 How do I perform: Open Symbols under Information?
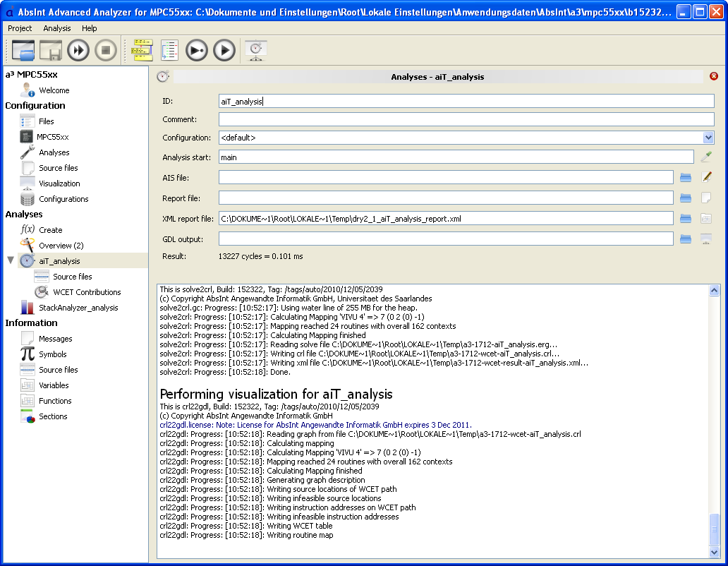[52, 354]
